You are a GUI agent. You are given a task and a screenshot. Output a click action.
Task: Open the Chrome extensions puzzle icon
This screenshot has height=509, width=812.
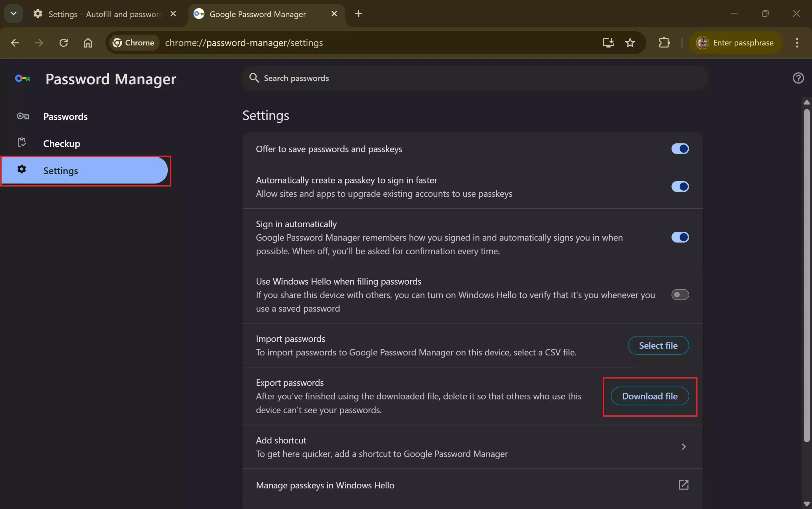pos(664,43)
